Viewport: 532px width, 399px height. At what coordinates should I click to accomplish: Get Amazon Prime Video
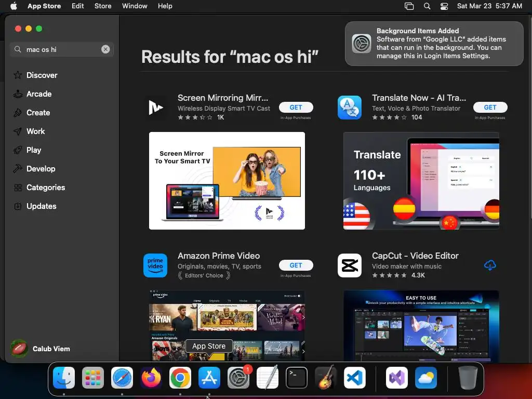pos(296,265)
